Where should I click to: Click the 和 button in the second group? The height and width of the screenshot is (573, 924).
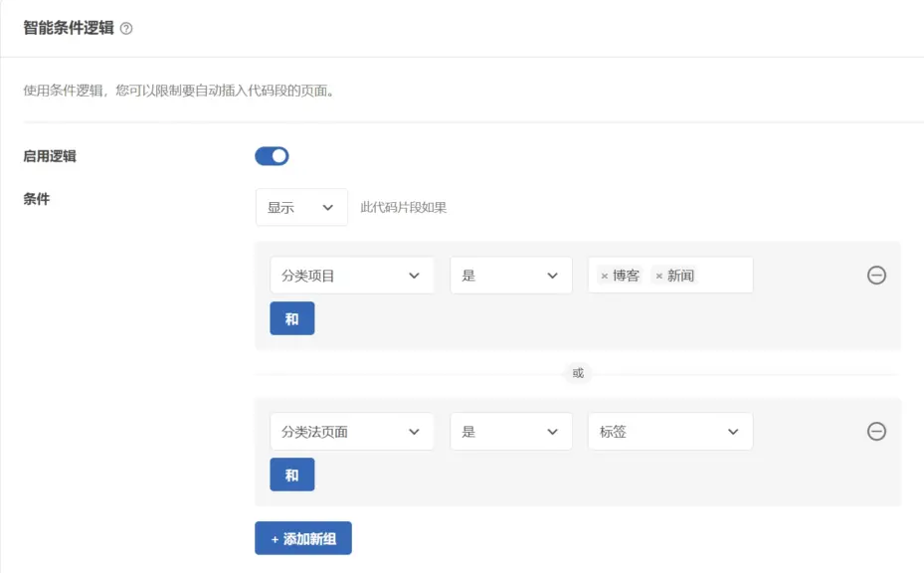click(x=291, y=475)
